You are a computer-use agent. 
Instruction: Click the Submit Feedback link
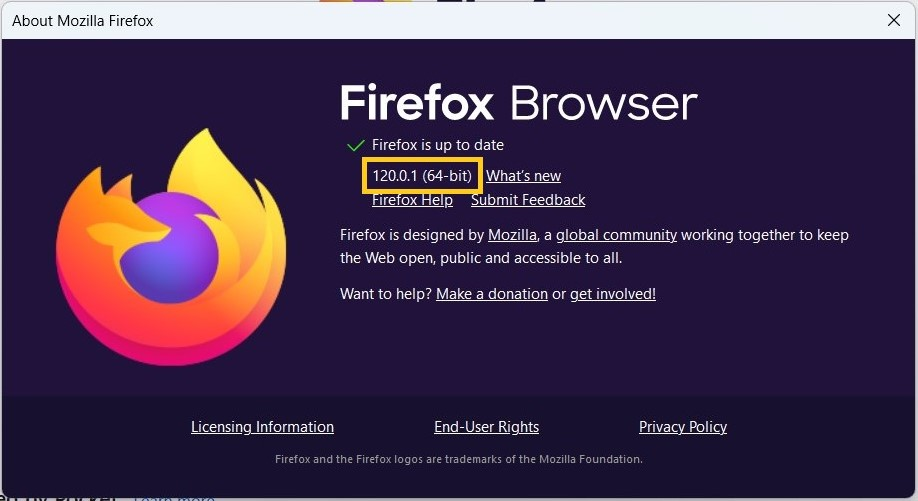[x=528, y=200]
